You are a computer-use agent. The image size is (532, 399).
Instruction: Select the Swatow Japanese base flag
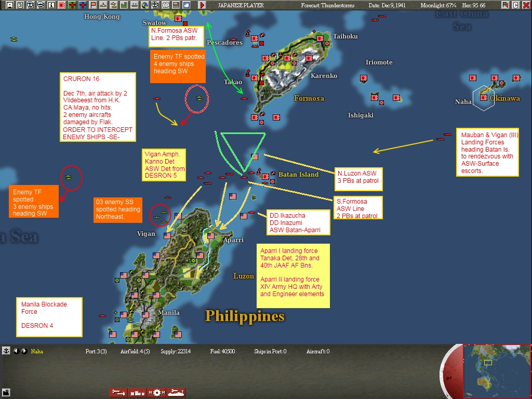tap(178, 19)
